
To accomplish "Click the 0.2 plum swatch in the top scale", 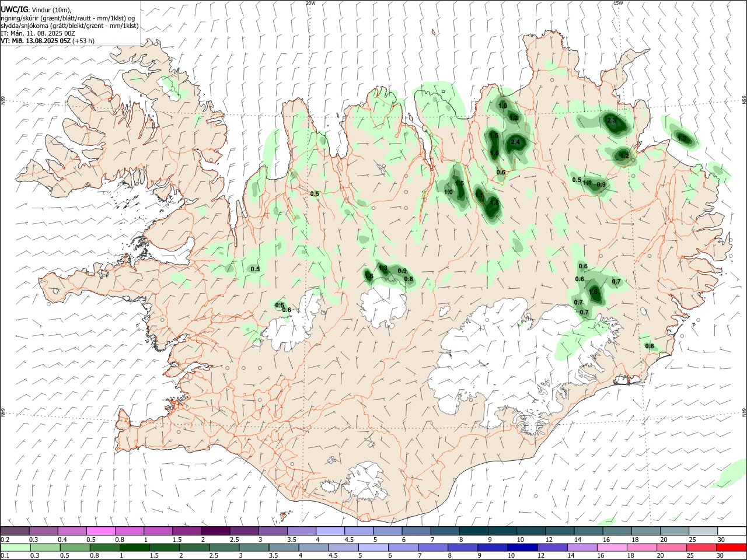I will [x=15, y=531].
